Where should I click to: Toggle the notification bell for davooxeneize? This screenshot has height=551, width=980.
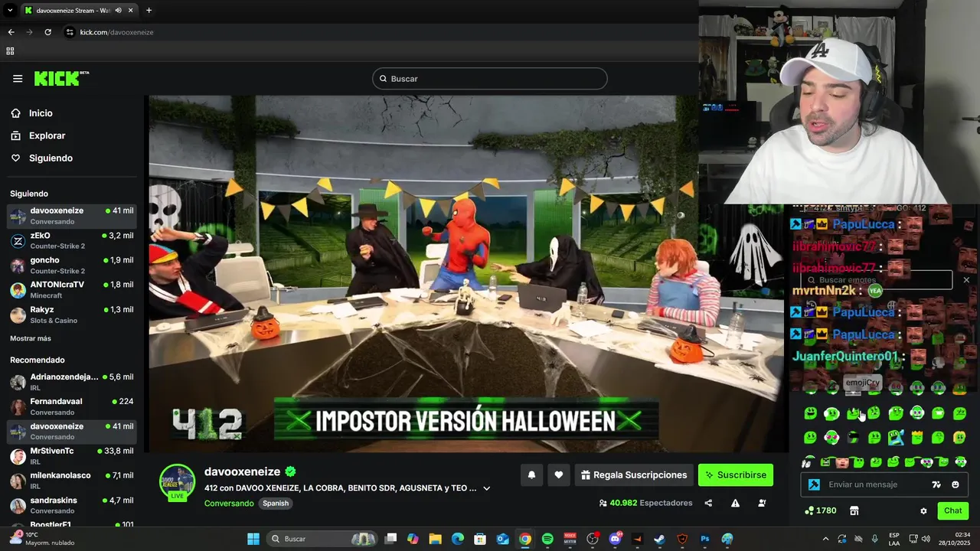(x=531, y=475)
